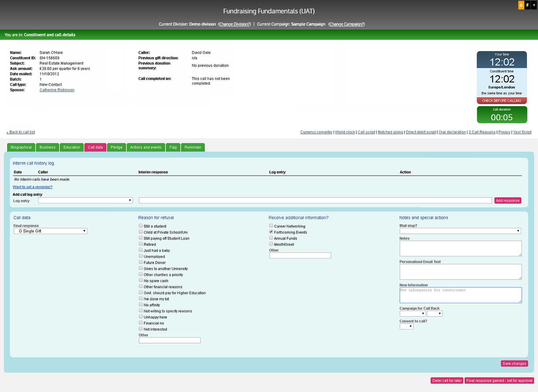This screenshot has height=392, width=538.
Task: Follow the Catherine Robinson spouse link
Action: pos(57,90)
